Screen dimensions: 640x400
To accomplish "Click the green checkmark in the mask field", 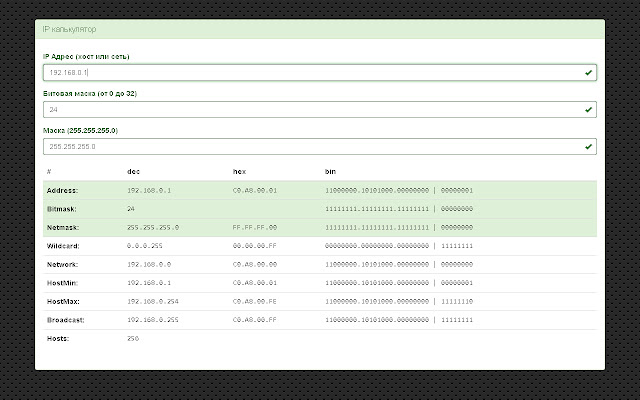I will [588, 147].
